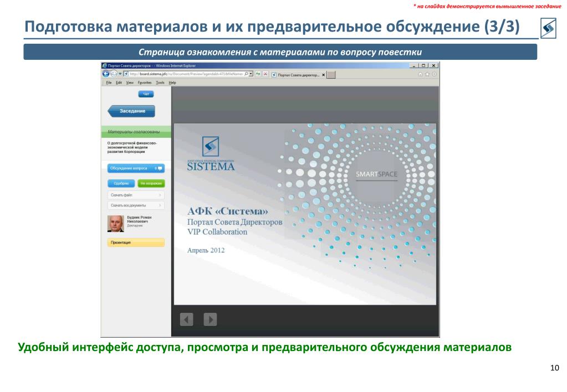Open the browser home icon

click(420, 74)
